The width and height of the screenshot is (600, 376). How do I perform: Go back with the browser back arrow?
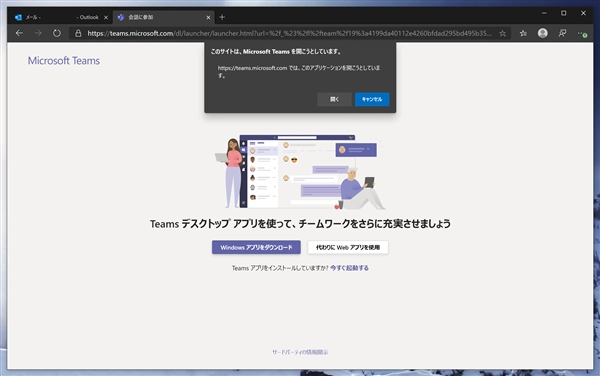pos(19,33)
